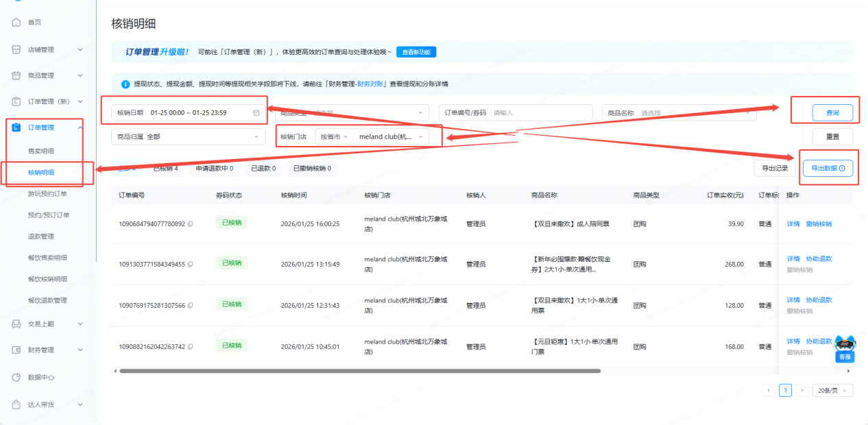Screen dimensions: 868x425
Task: Filter by 申请退款中 0 status
Action: (214, 168)
